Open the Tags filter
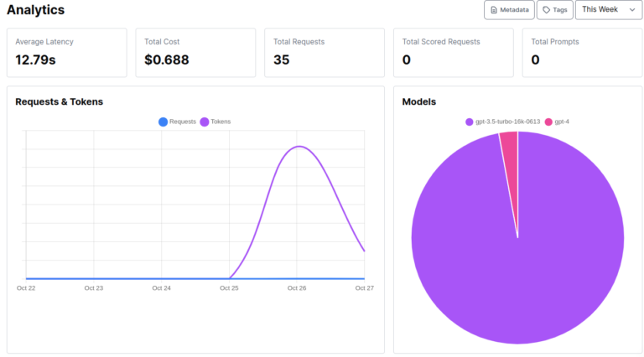The height and width of the screenshot is (357, 644). [555, 10]
